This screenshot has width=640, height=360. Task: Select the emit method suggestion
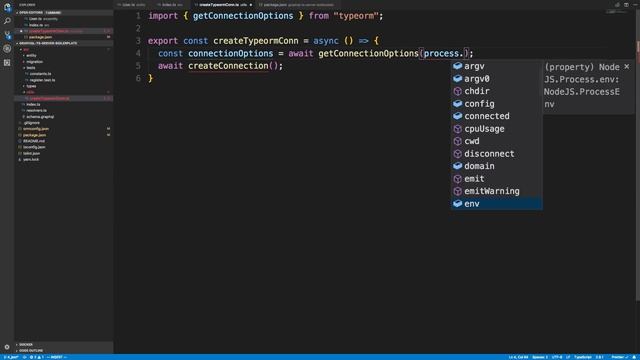(x=497, y=179)
